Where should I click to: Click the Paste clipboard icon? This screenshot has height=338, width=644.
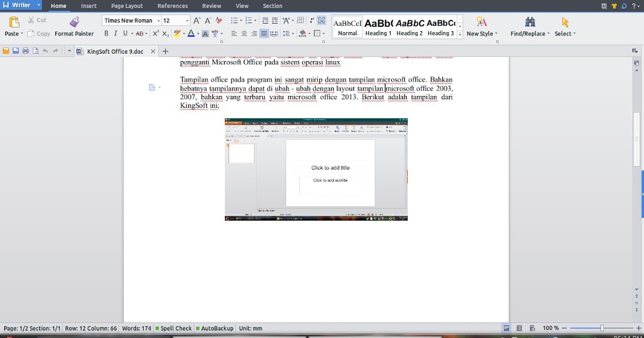click(14, 21)
